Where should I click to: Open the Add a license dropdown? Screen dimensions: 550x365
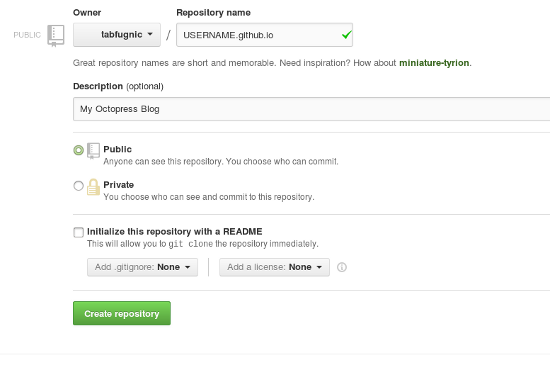(x=274, y=267)
